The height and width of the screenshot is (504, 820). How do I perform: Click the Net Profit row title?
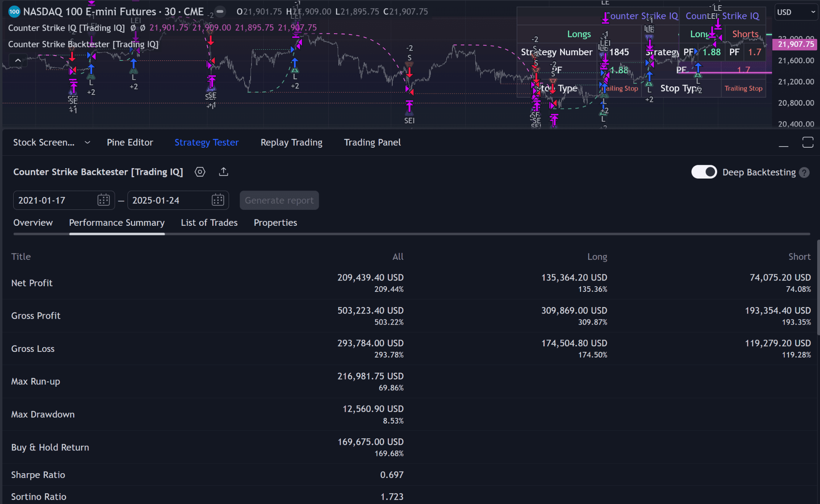point(32,283)
